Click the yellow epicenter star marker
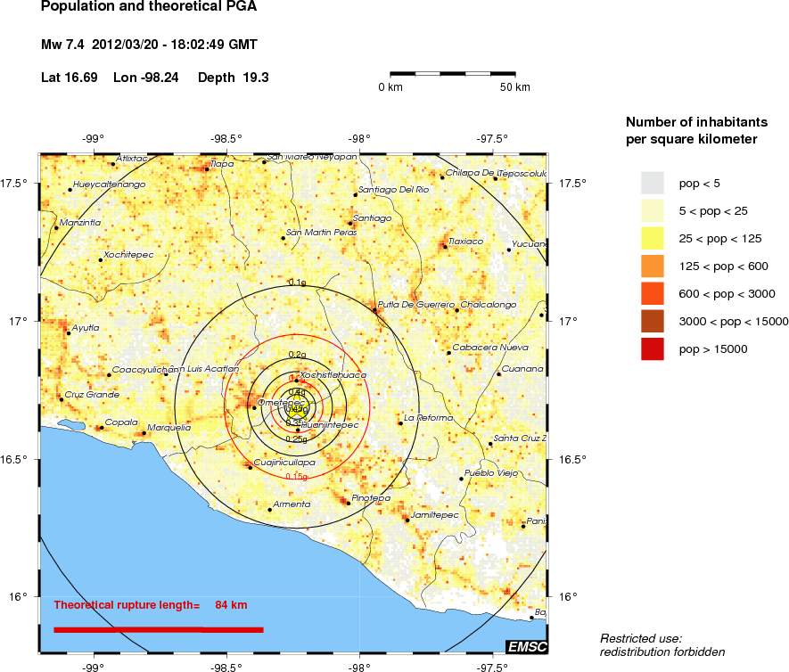 pyautogui.click(x=297, y=407)
